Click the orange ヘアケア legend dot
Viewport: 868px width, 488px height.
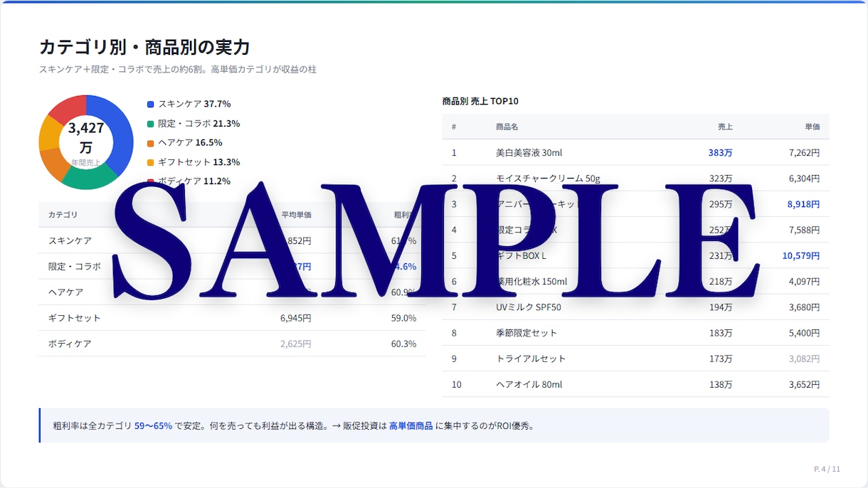(x=150, y=143)
